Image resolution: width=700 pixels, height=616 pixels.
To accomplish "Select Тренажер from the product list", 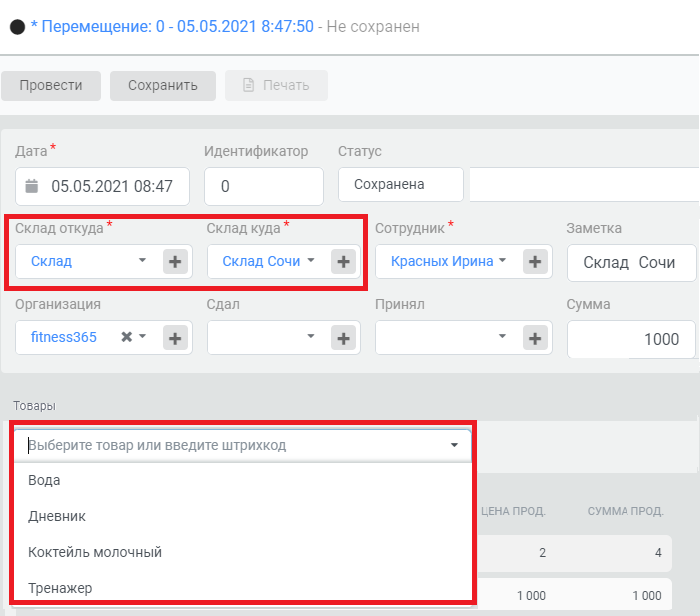I will [x=243, y=587].
